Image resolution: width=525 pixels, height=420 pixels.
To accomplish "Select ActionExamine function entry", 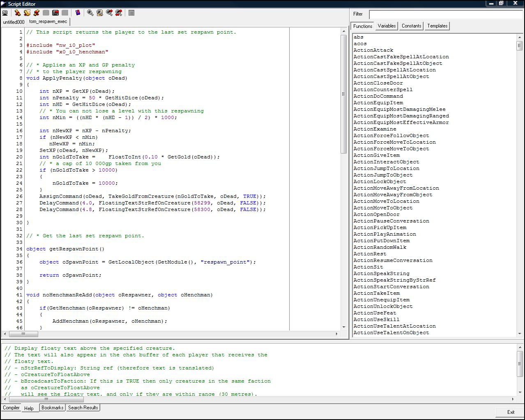I will (x=375, y=129).
